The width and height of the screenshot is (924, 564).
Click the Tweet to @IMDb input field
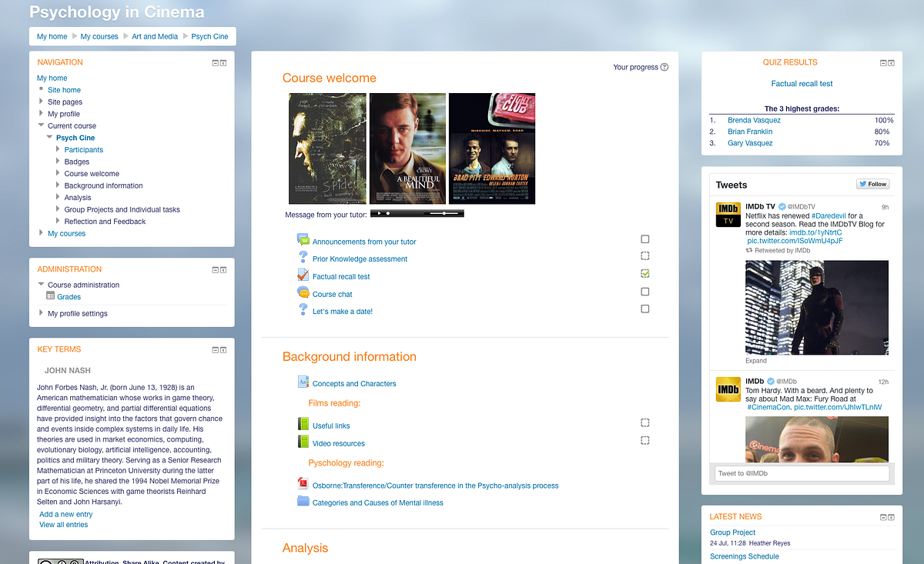[802, 473]
